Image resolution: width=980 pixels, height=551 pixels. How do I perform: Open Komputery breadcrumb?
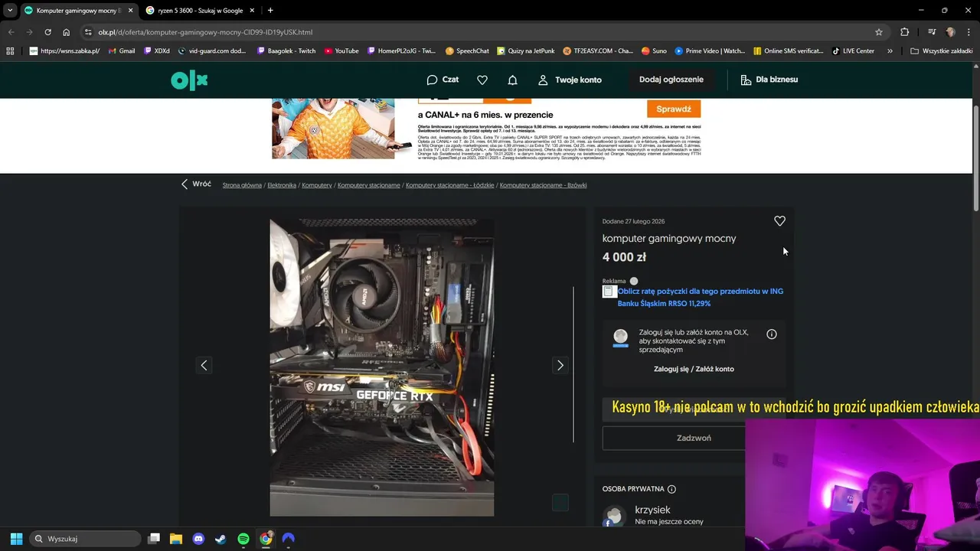click(x=317, y=185)
